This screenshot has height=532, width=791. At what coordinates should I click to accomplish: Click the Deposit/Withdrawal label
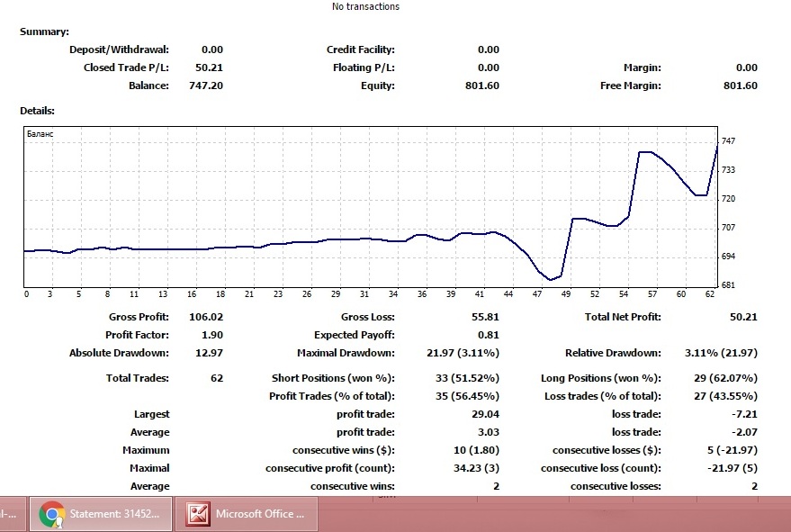119,50
